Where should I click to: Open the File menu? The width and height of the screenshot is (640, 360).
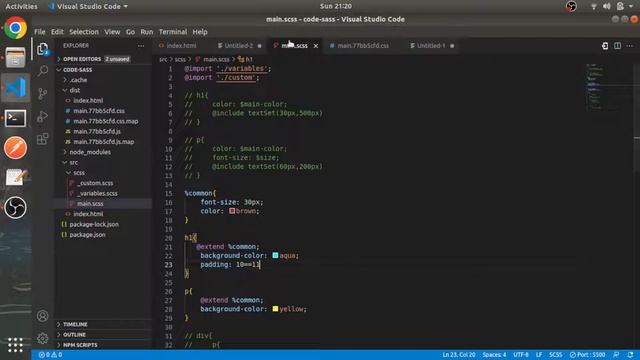coord(40,32)
